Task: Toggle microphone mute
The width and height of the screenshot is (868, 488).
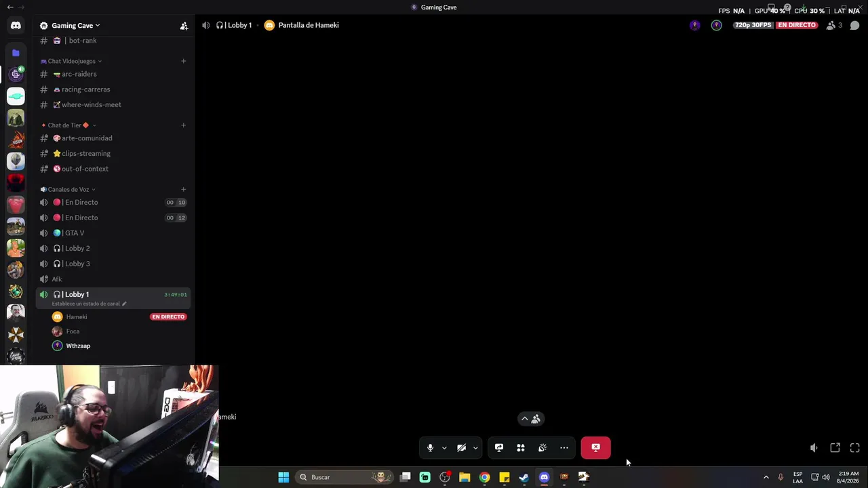Action: click(430, 447)
